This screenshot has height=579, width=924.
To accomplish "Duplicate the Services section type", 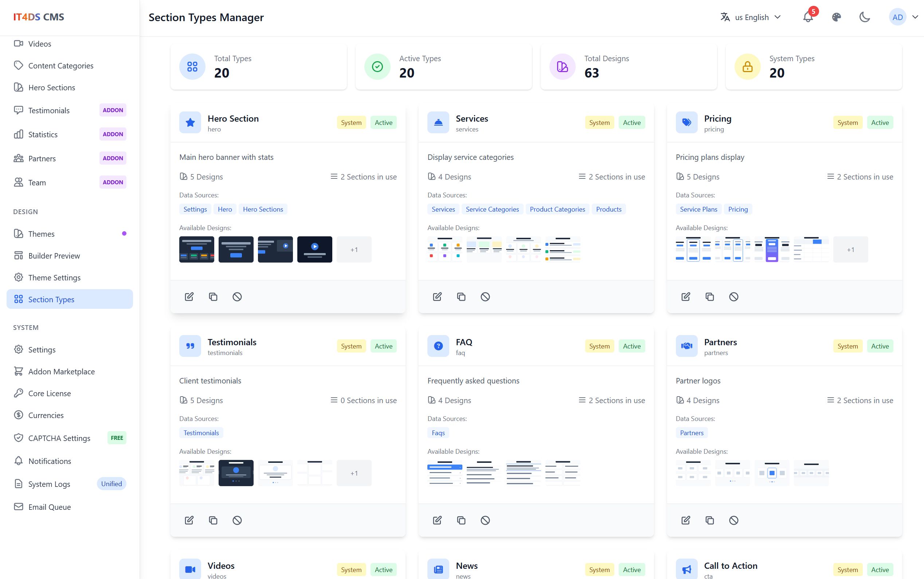I will pyautogui.click(x=461, y=297).
